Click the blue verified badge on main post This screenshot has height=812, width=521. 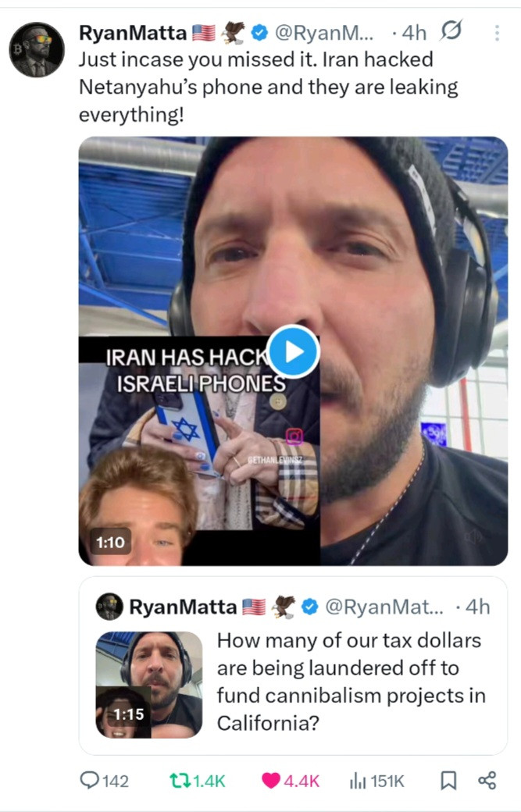[260, 33]
